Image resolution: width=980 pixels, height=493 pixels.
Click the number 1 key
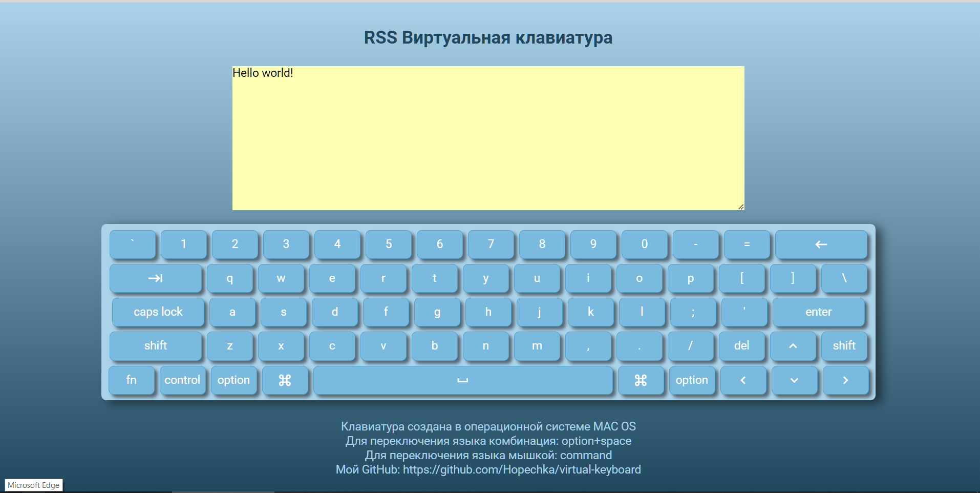click(183, 244)
